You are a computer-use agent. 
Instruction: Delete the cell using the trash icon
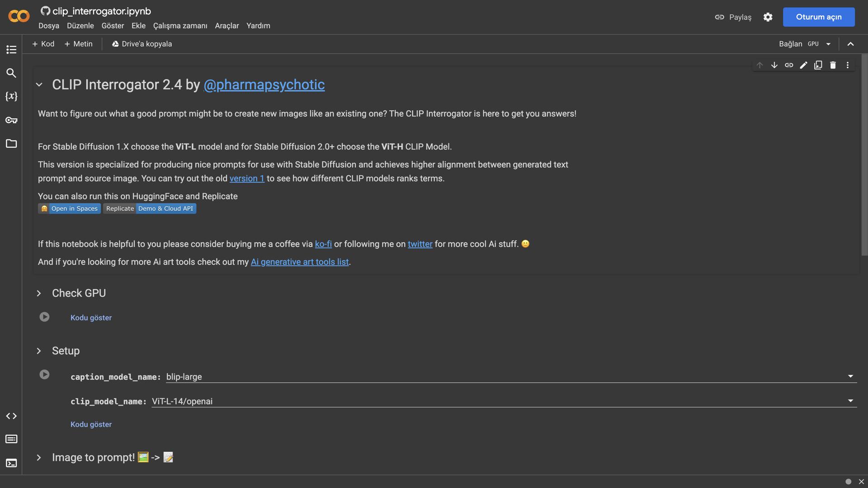[x=833, y=65]
